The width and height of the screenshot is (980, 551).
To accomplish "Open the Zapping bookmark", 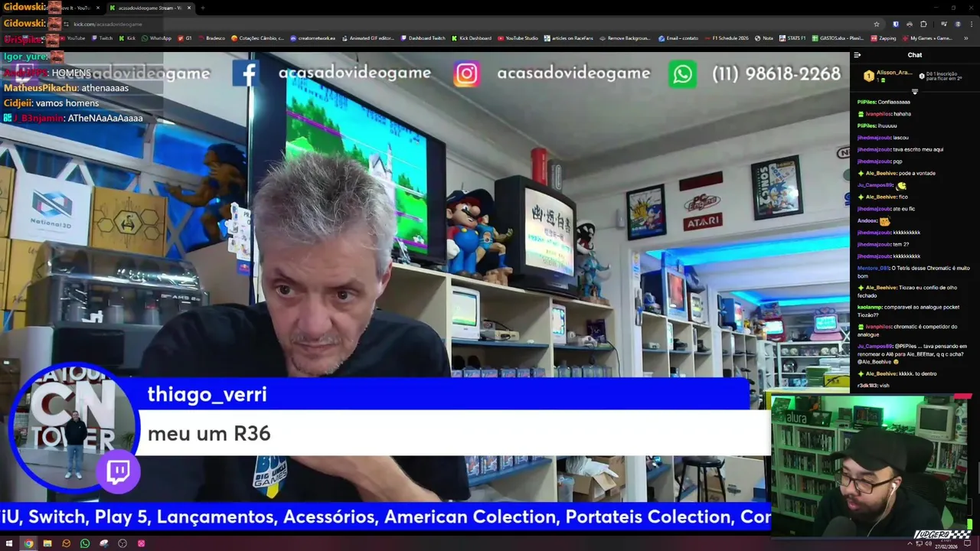I will point(884,37).
